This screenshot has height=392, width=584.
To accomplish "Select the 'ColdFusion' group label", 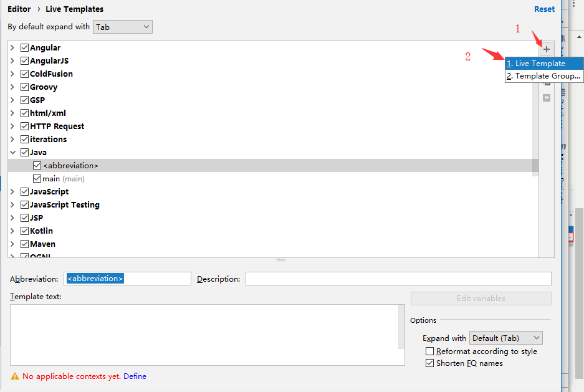I will point(51,74).
